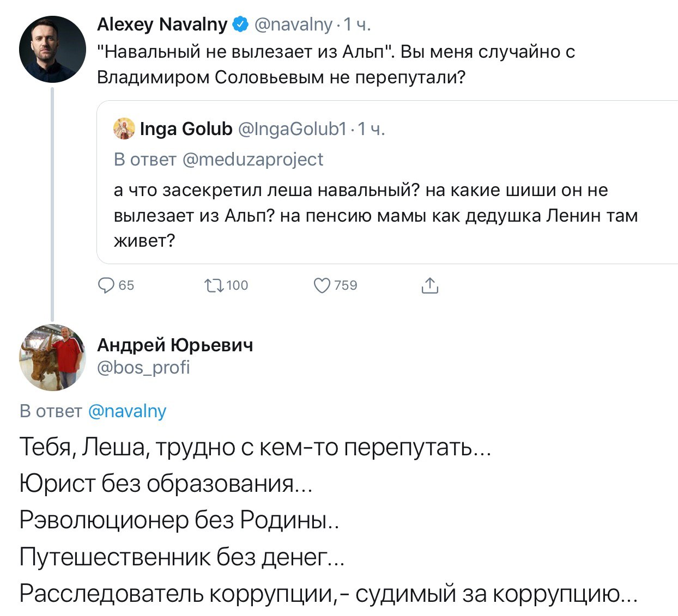Open Alexey Navalny's profile picture
678x616 pixels.
[x=52, y=50]
